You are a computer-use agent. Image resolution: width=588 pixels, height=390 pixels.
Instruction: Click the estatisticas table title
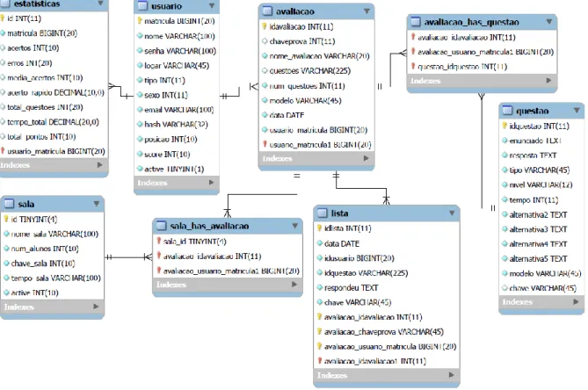37,4
